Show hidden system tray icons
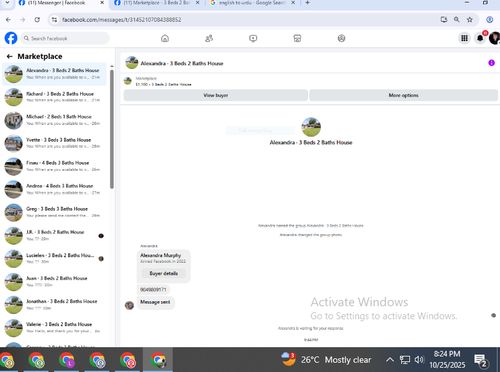The height and width of the screenshot is (372, 500). (390, 360)
